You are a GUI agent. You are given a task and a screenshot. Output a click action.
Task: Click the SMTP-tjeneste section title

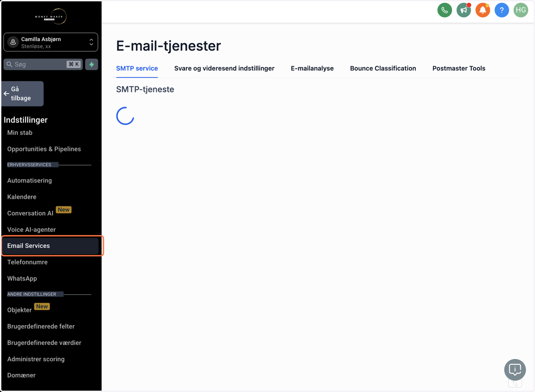(145, 90)
